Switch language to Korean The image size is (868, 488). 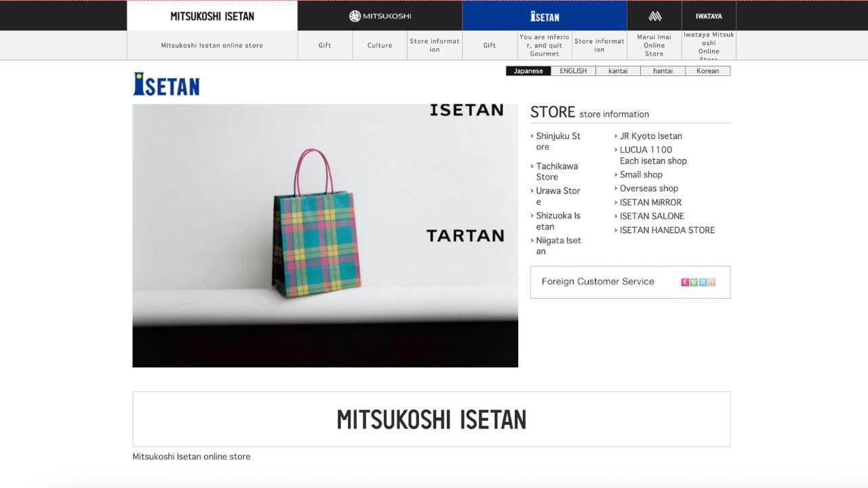(x=707, y=70)
